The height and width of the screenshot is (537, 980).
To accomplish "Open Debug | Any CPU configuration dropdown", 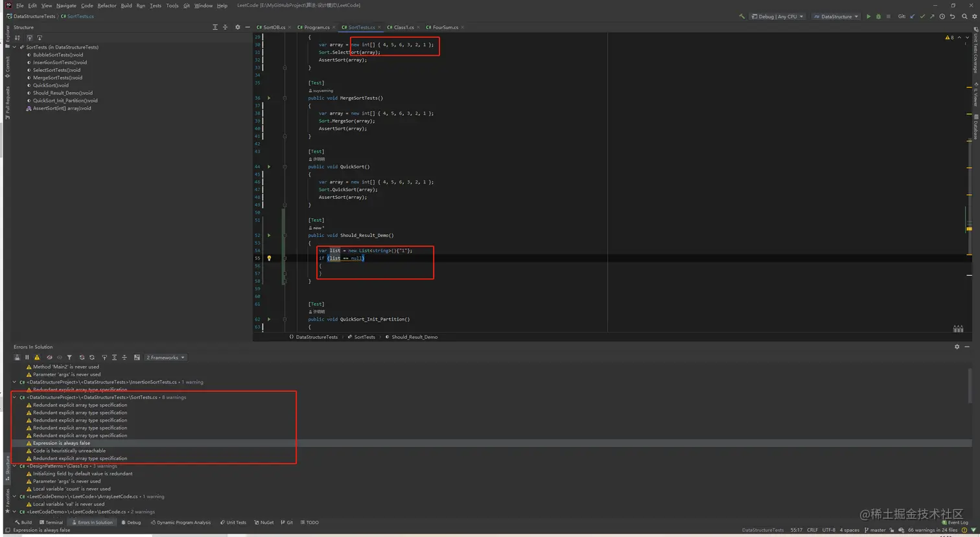I will coord(777,17).
